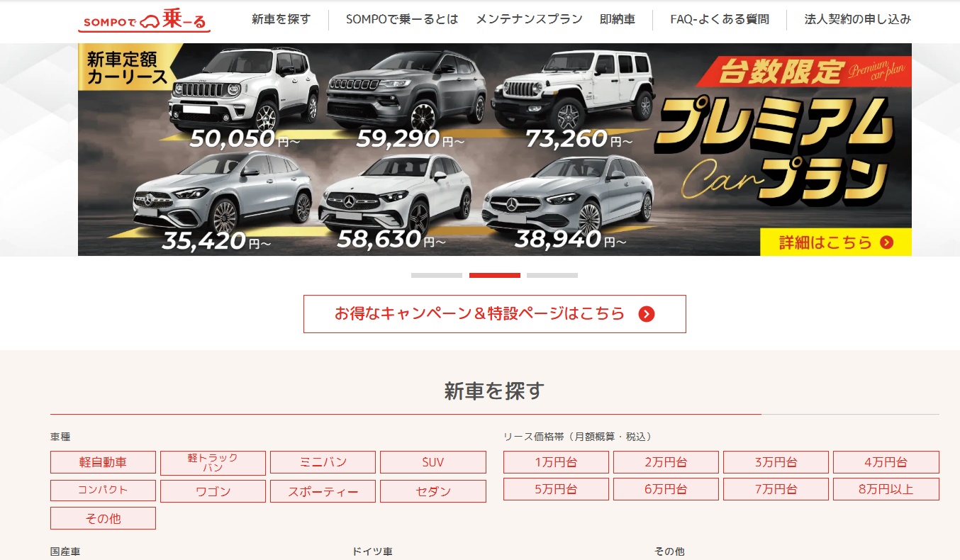960x560 pixels.
Task: Filter by コンパクト vehicle type
Action: click(x=103, y=491)
